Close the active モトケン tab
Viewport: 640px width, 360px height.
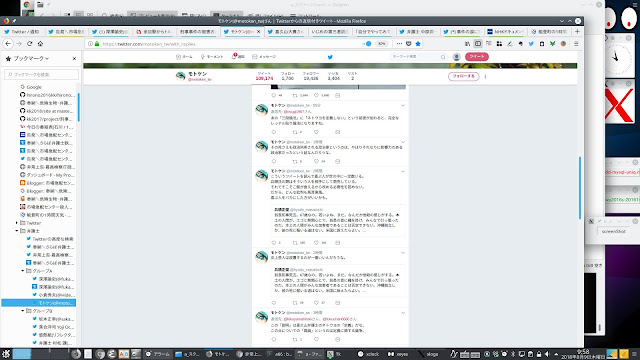pyautogui.click(x=258, y=31)
